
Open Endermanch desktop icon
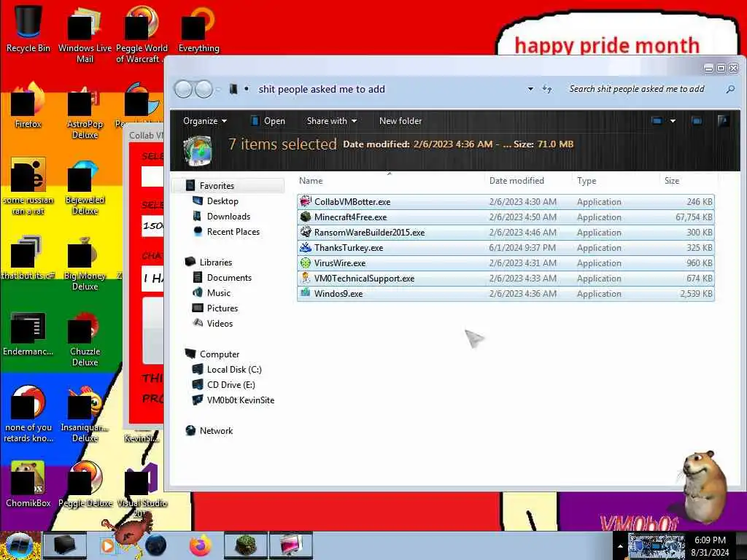click(28, 333)
